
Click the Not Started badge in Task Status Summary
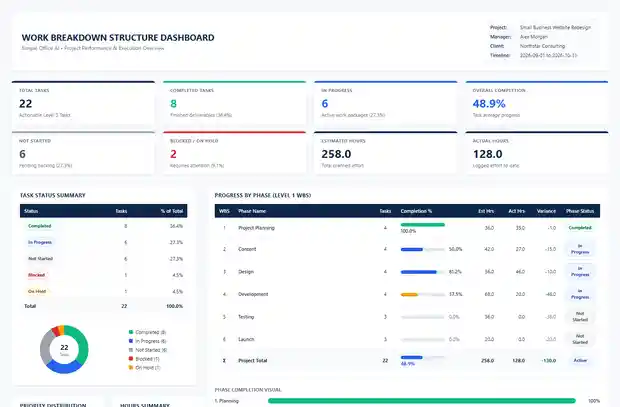(40, 258)
